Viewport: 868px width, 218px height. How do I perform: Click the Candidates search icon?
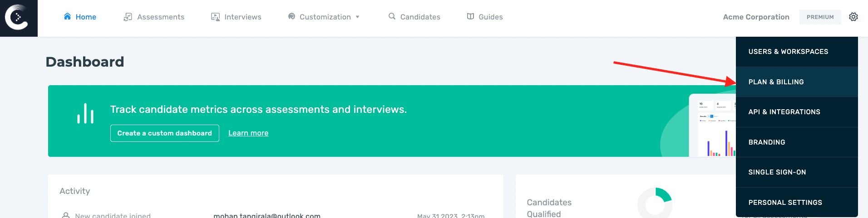392,16
